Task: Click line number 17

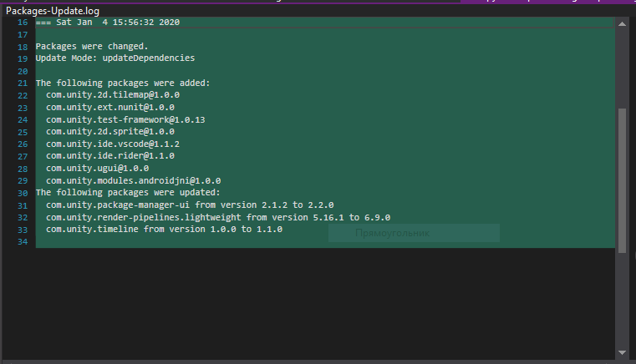Action: tap(23, 35)
